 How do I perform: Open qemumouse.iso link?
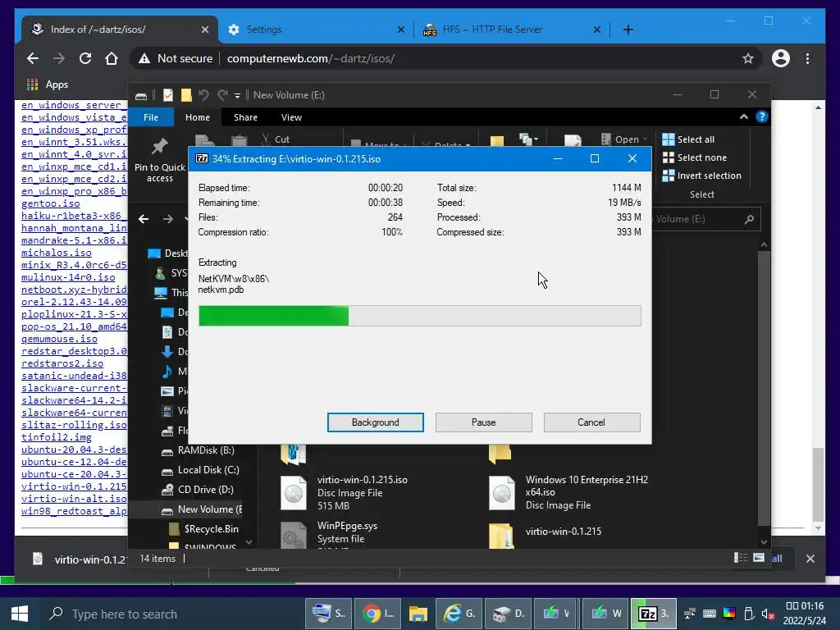tap(59, 339)
